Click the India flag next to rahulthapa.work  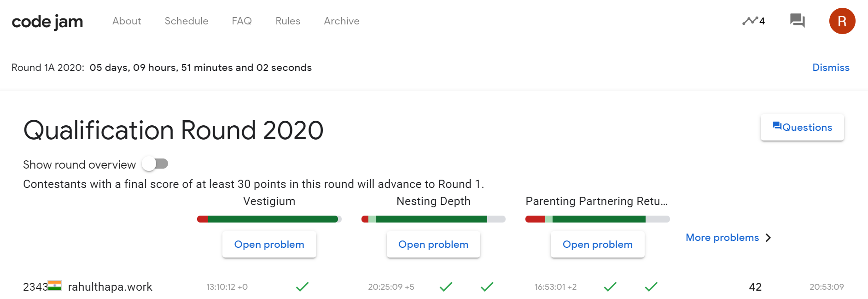[x=55, y=286]
